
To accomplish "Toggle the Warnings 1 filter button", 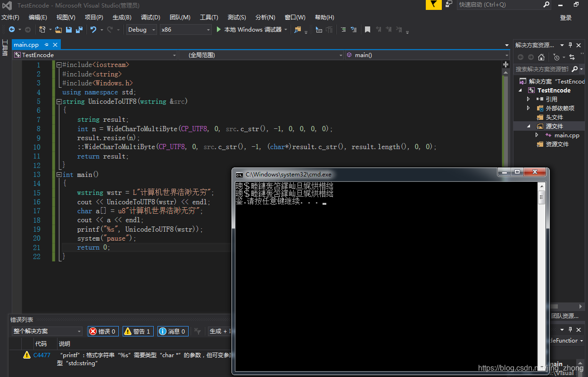I will [138, 331].
